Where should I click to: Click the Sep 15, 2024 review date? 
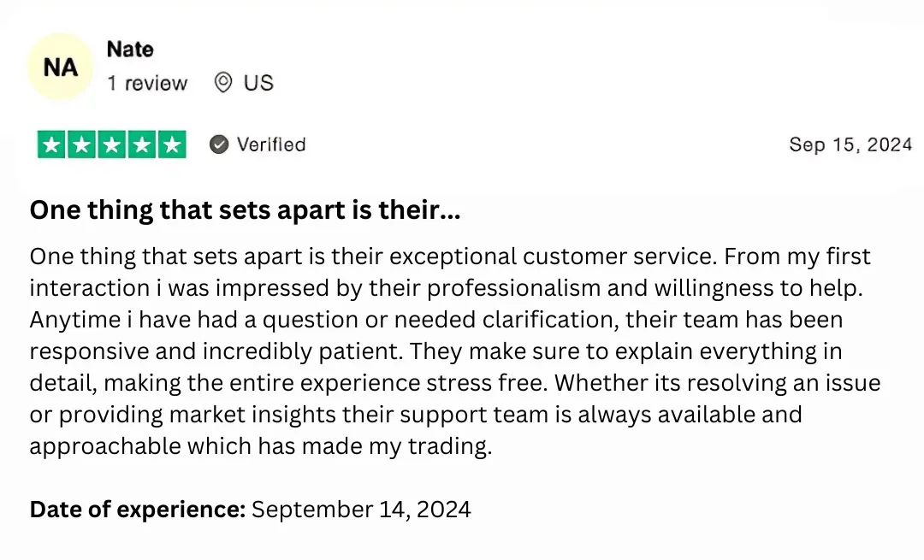[850, 144]
